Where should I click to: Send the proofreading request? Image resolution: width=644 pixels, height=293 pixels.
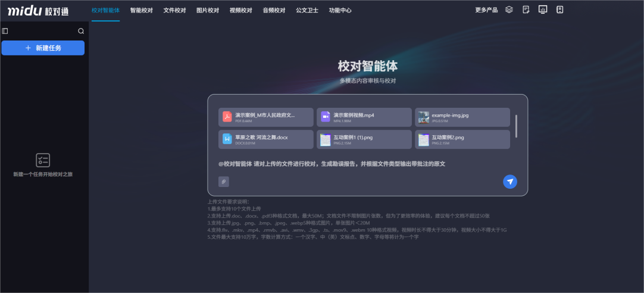tap(510, 182)
